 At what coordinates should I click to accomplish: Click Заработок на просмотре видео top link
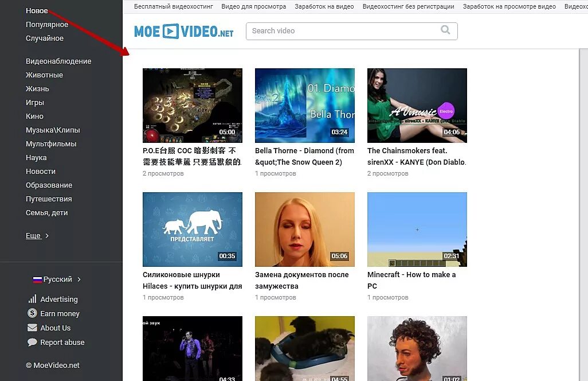509,6
